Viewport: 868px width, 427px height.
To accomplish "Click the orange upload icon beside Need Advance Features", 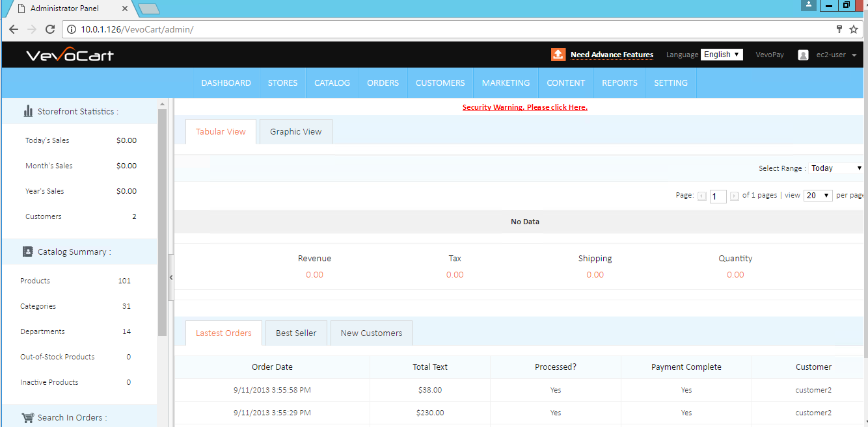I will click(558, 55).
